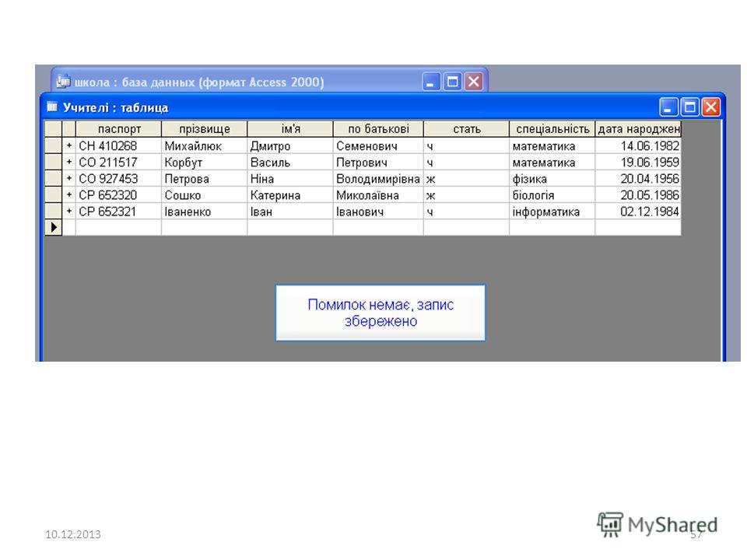Click the birth date cell '02.12.1984'

tap(638, 211)
